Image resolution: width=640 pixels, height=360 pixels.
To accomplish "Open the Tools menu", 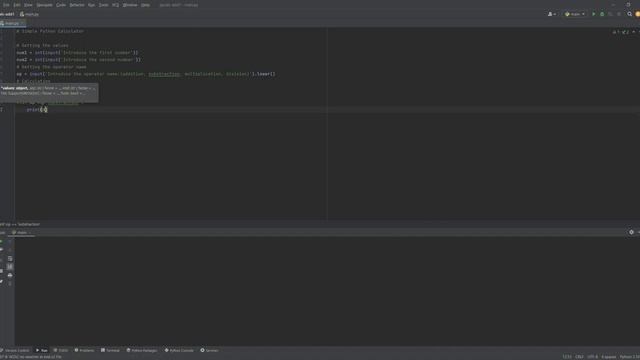I will [x=104, y=5].
